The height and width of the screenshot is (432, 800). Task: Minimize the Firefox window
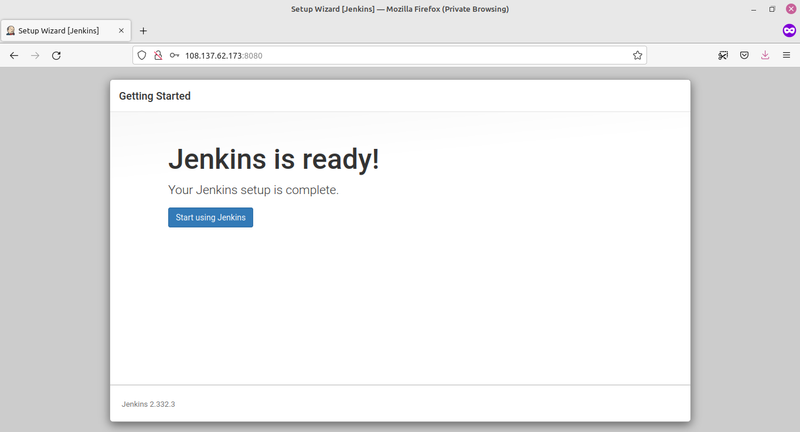[754, 9]
